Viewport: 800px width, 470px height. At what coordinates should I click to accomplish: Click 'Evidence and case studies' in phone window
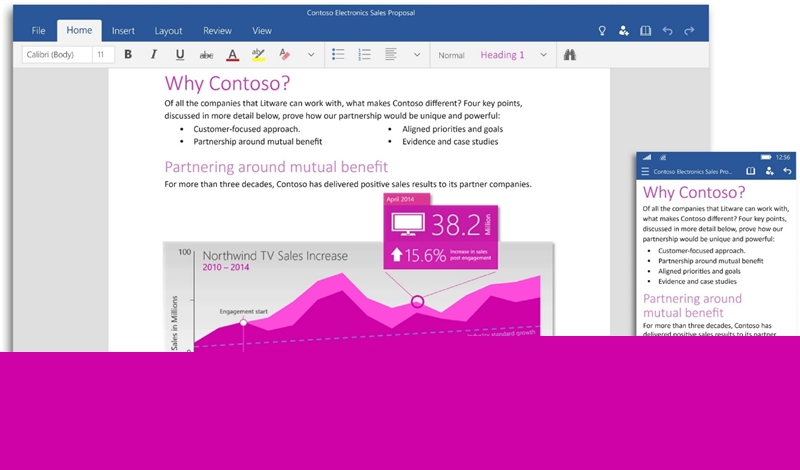coord(697,282)
